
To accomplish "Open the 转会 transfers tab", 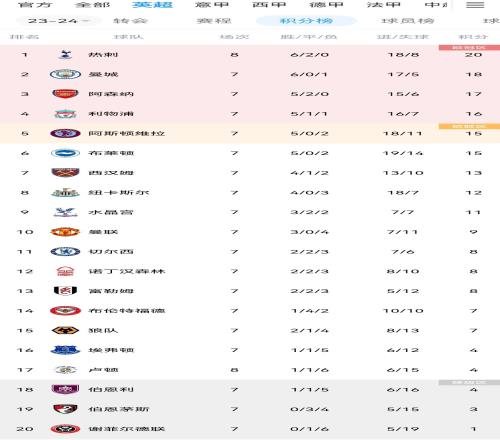I will (x=130, y=21).
